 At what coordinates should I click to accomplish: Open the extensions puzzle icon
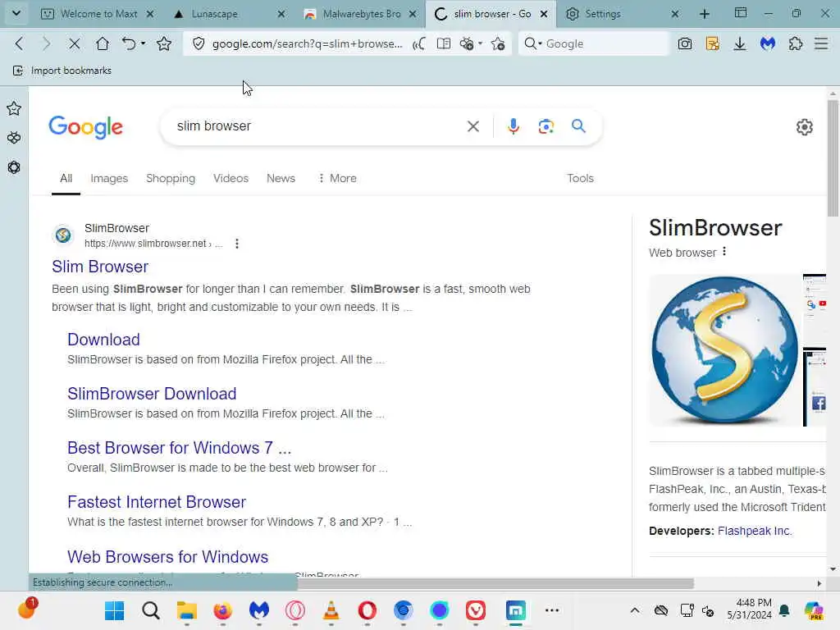click(796, 44)
